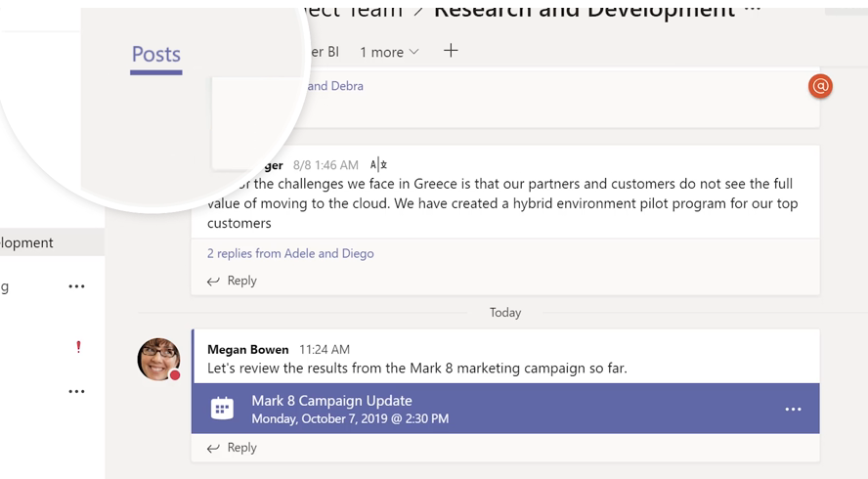Click the Mark 8 marketing campaign message text
Screen dimensions: 868x479
pyautogui.click(x=416, y=369)
